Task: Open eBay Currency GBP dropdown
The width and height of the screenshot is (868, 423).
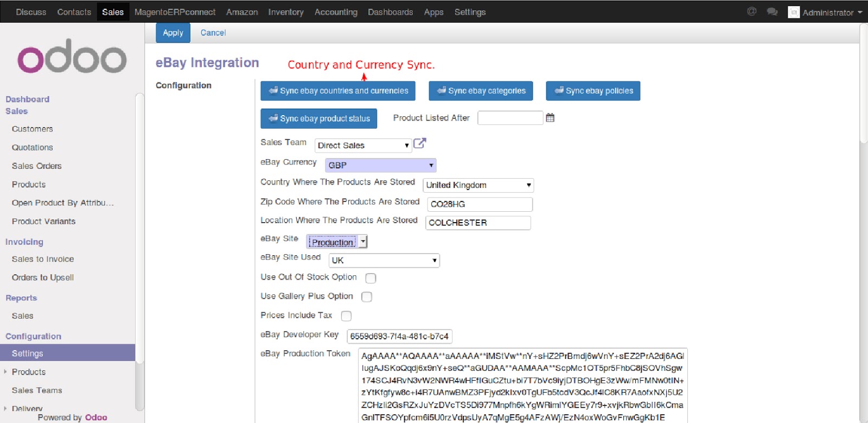Action: [x=381, y=165]
